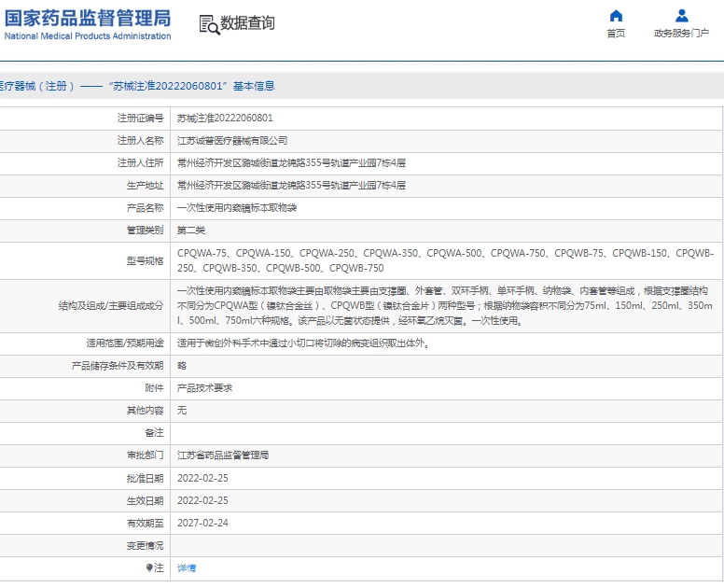
Task: Click the 生效日期 label
Action: click(145, 500)
